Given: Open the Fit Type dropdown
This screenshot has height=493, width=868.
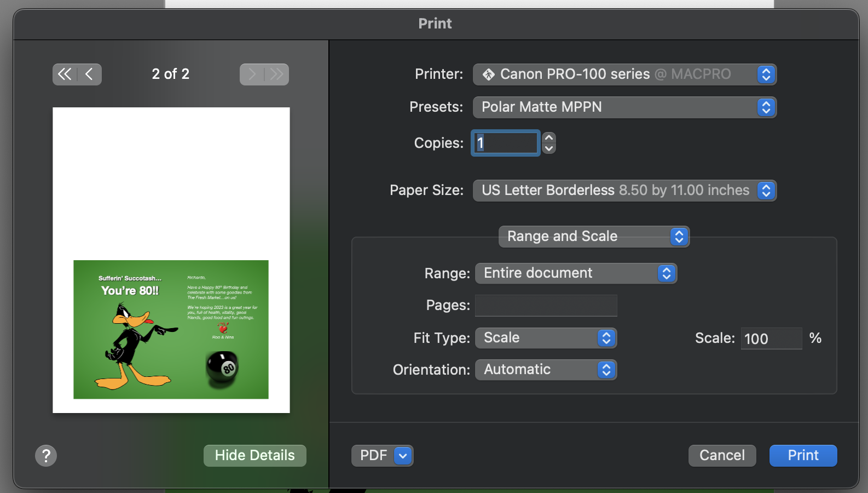Looking at the screenshot, I should 546,338.
